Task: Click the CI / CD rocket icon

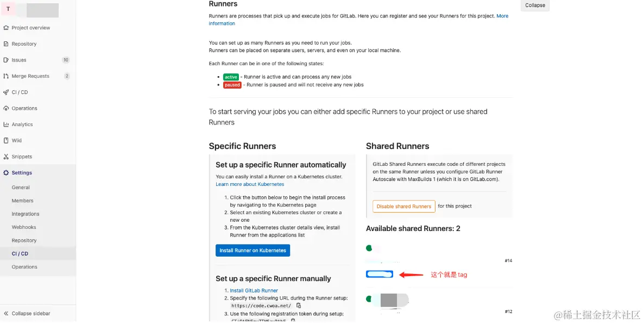Action: pos(6,92)
